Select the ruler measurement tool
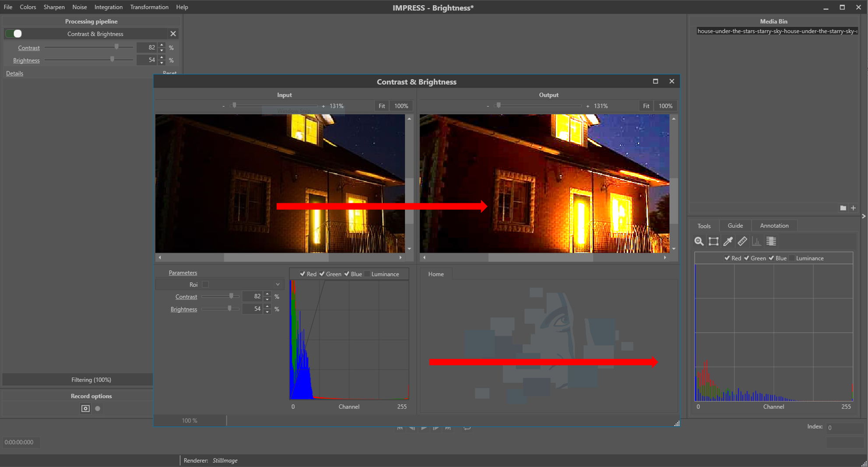Image resolution: width=868 pixels, height=467 pixels. coord(742,241)
